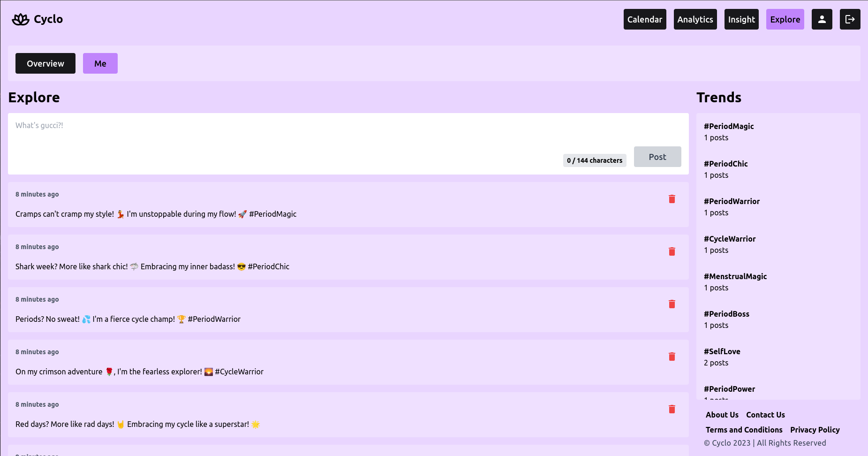Click the Cyclo brand name text
The image size is (868, 456).
pos(48,19)
